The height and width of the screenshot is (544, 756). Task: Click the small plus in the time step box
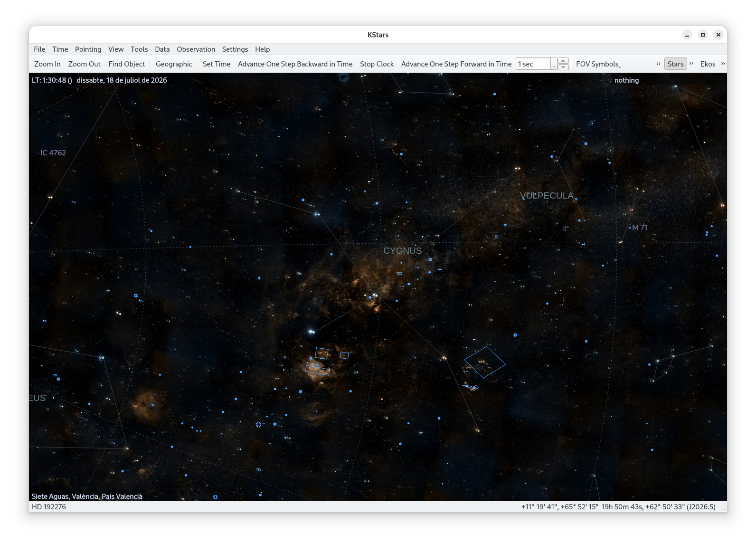(554, 61)
